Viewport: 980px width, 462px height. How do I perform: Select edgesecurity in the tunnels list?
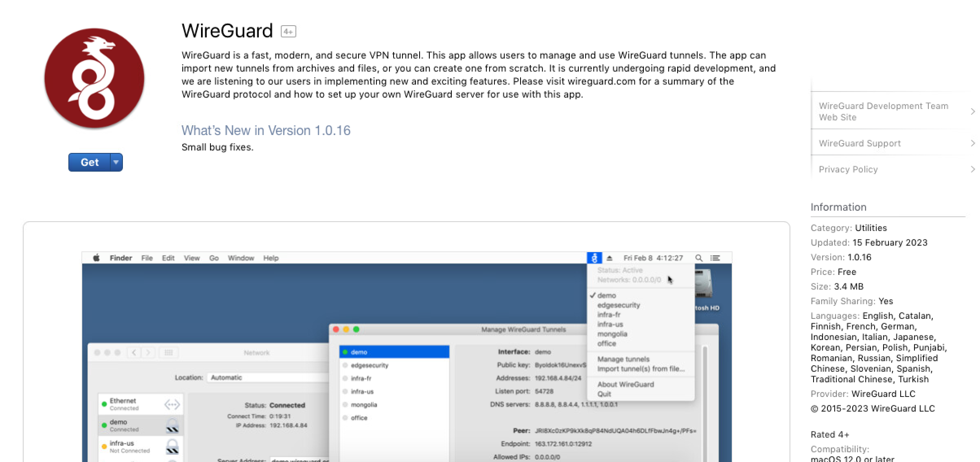pos(370,365)
